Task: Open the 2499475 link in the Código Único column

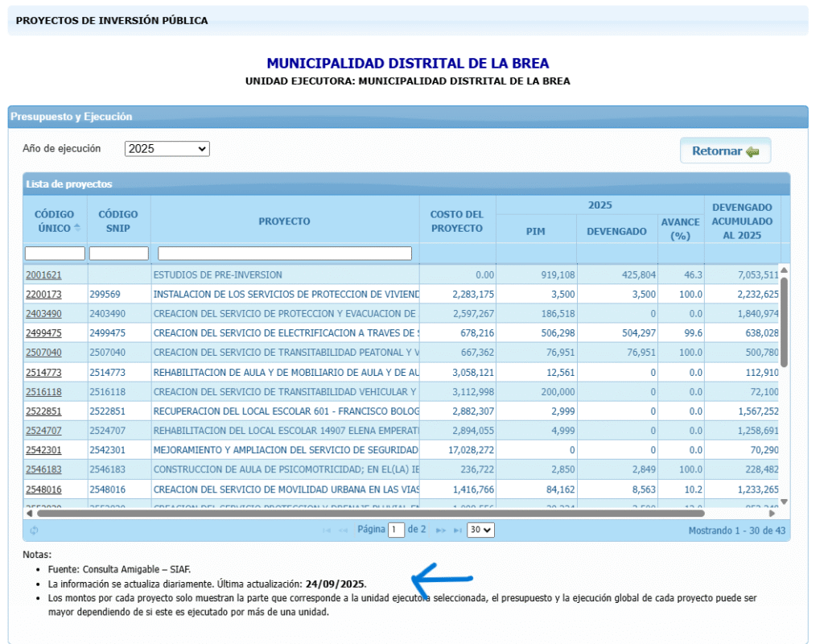Action: (43, 333)
